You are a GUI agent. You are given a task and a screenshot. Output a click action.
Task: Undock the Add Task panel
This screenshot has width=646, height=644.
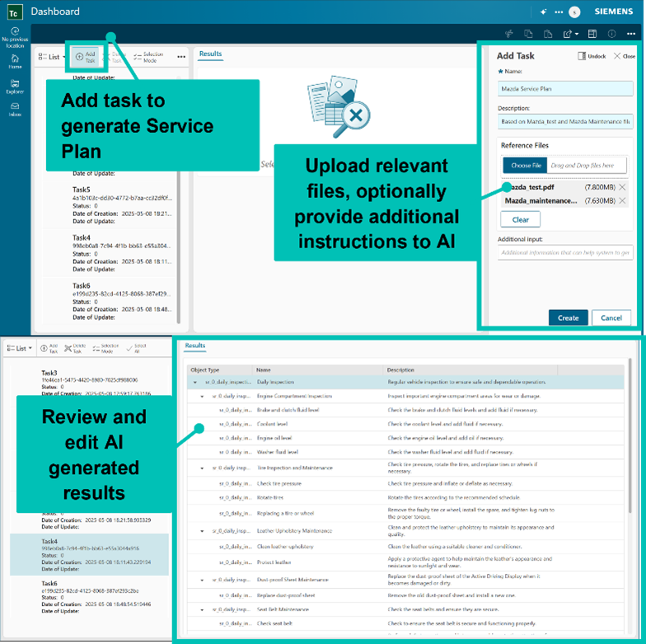pos(592,56)
